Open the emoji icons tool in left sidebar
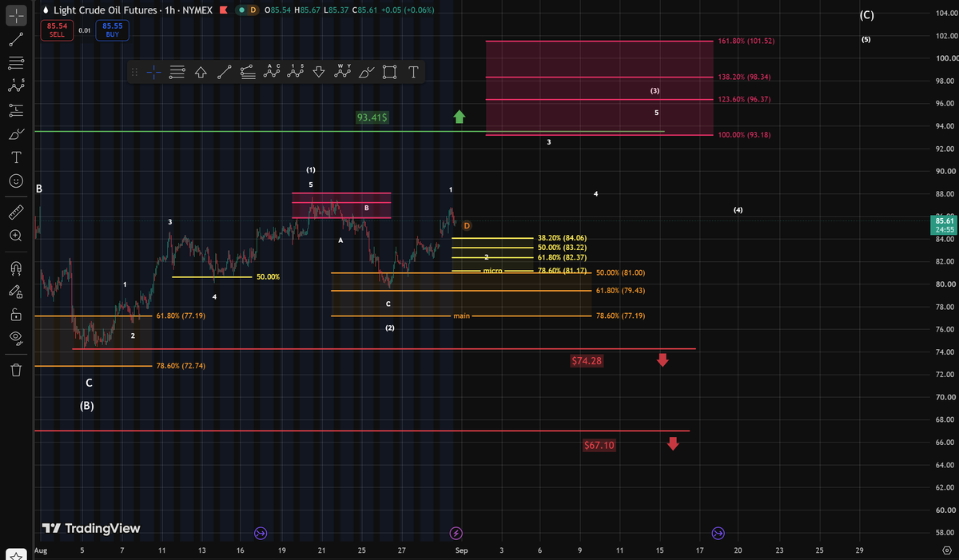Screen dimensions: 959x560 point(17,181)
